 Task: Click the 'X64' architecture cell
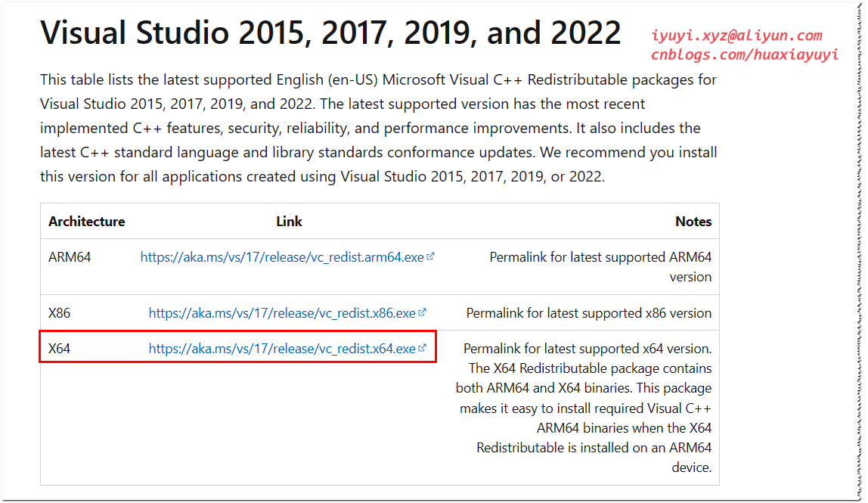(59, 349)
